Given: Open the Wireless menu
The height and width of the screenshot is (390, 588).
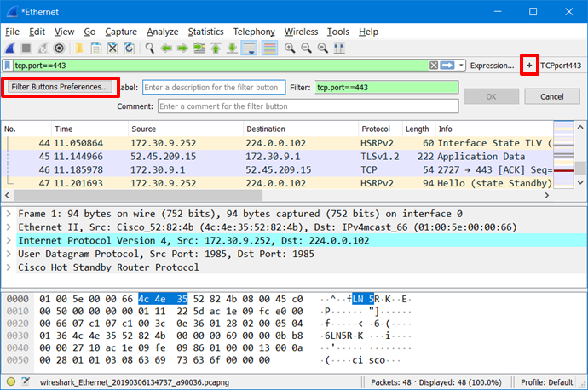Looking at the screenshot, I should pyautogui.click(x=301, y=32).
